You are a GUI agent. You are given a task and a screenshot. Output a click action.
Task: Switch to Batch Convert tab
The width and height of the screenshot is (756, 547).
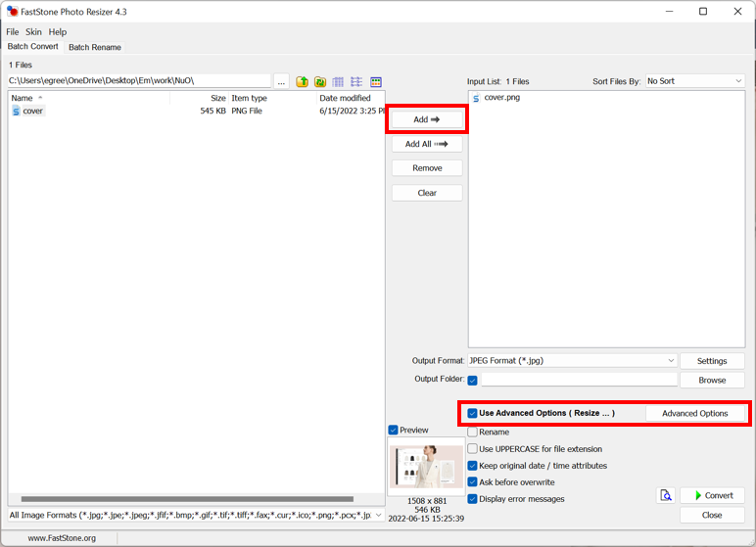32,46
